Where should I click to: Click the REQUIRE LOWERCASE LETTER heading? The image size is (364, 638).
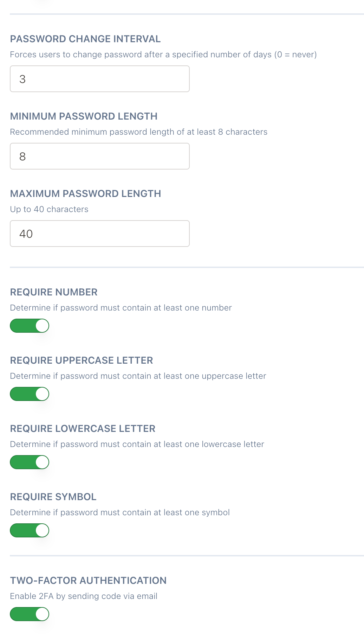click(83, 428)
